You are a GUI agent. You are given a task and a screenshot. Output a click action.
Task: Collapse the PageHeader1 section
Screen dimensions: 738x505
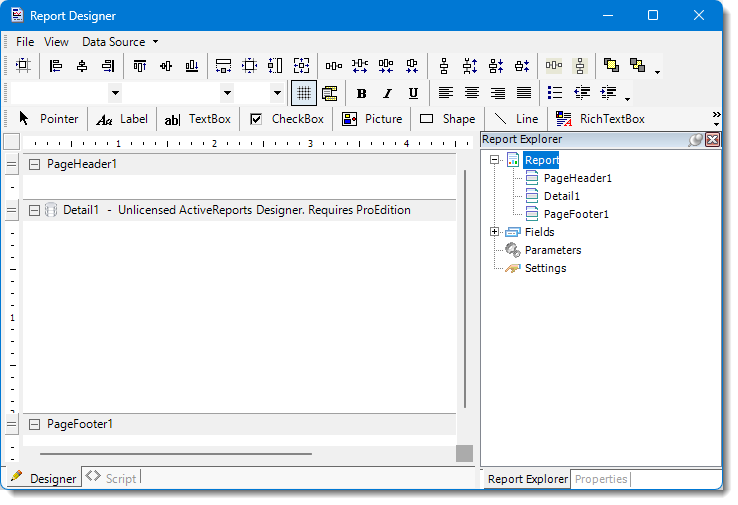(x=34, y=164)
